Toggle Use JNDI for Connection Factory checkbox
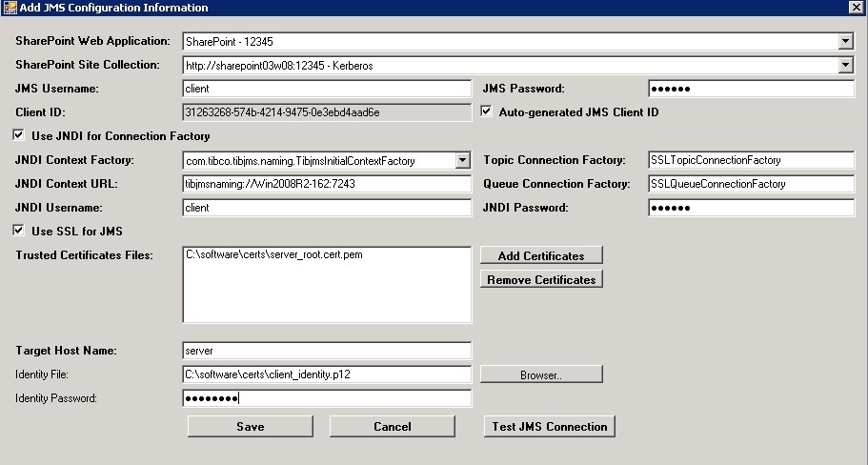 [x=18, y=136]
